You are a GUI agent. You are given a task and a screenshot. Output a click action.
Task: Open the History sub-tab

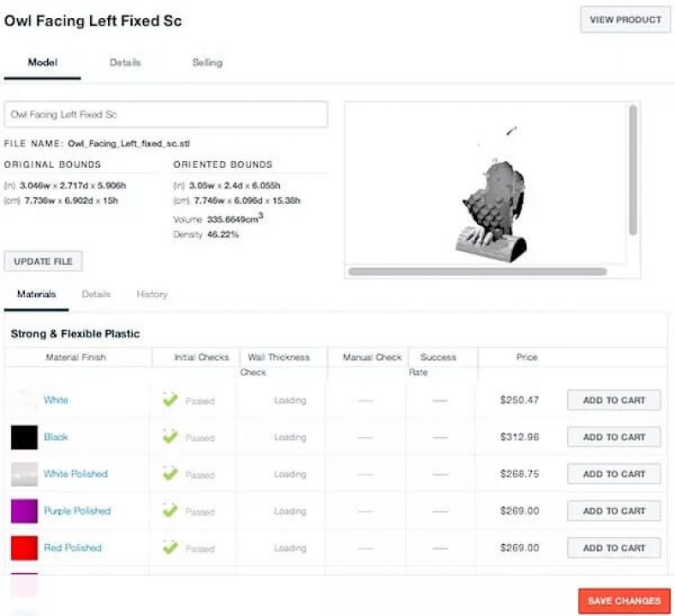pos(152,294)
